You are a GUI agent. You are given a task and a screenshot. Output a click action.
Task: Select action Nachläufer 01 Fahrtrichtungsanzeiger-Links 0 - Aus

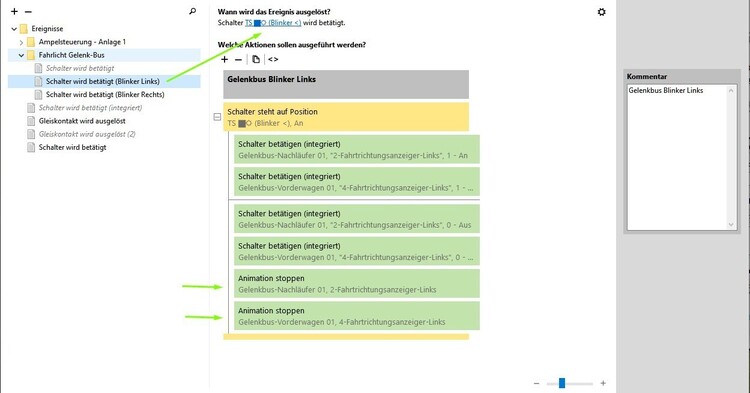coord(357,219)
